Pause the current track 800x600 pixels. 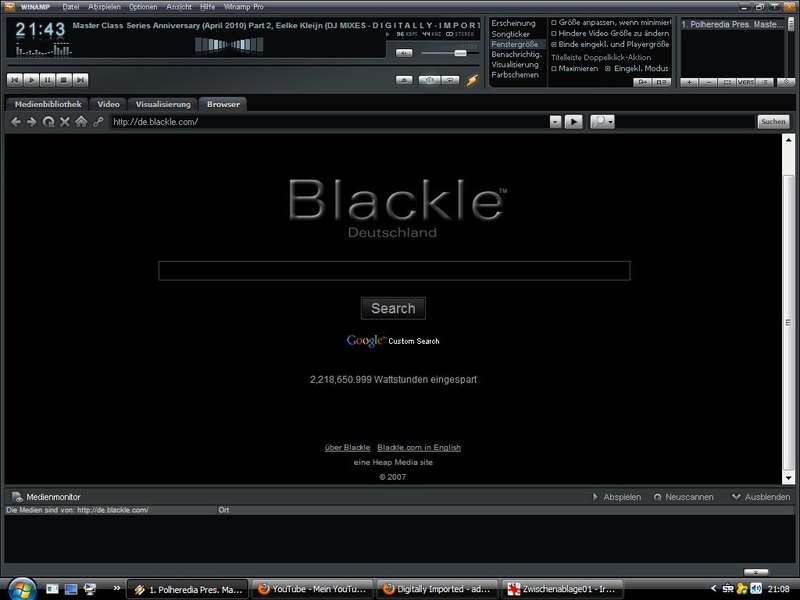tap(47, 80)
